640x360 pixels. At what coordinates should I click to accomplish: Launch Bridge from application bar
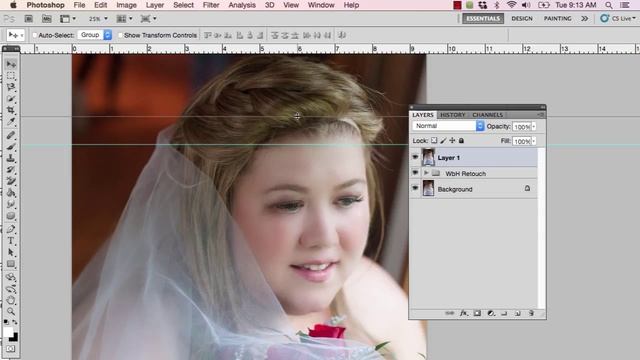[29, 18]
